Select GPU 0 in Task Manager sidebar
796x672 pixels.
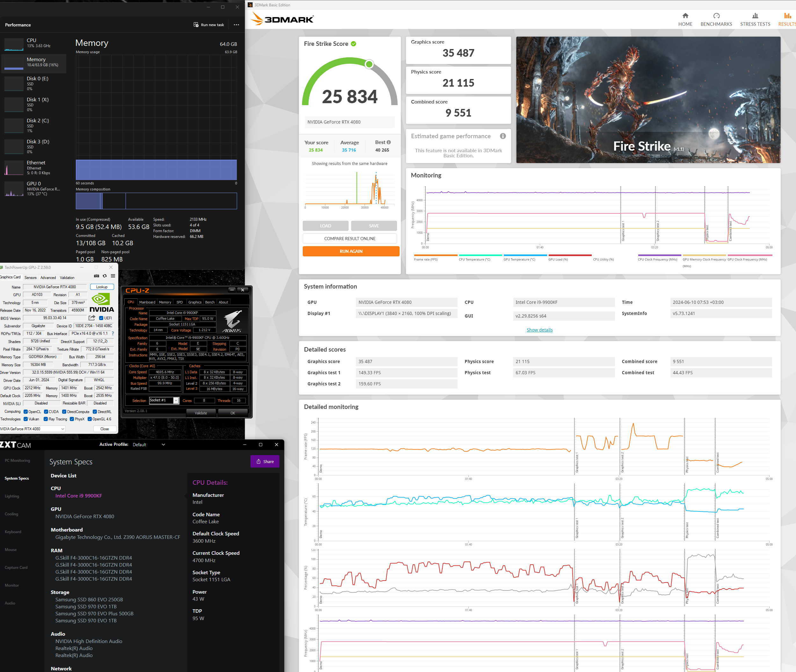coord(33,189)
